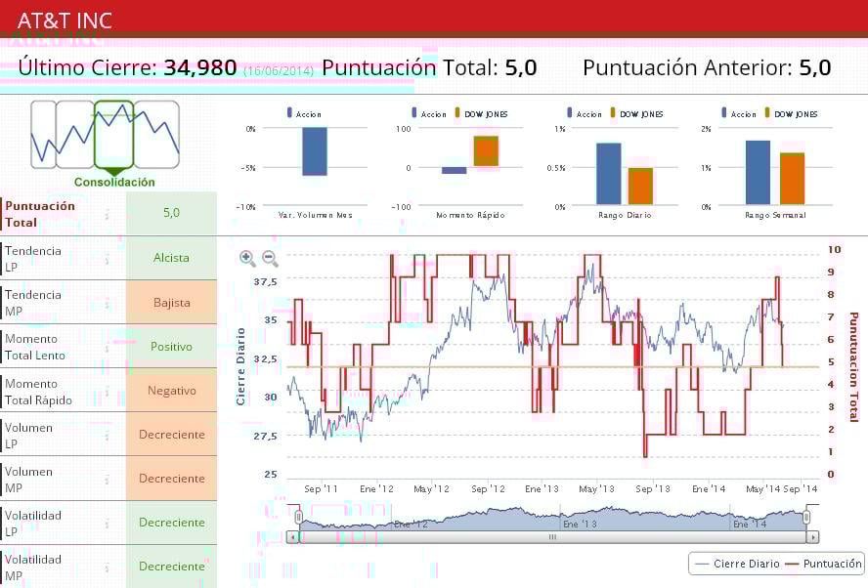Image resolution: width=868 pixels, height=588 pixels.
Task: Click the Momento Rápido chart caption
Action: coord(470,215)
